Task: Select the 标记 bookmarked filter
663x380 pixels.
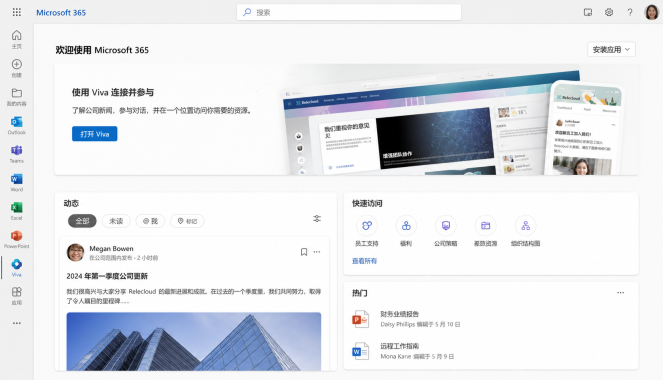Action: click(x=187, y=221)
